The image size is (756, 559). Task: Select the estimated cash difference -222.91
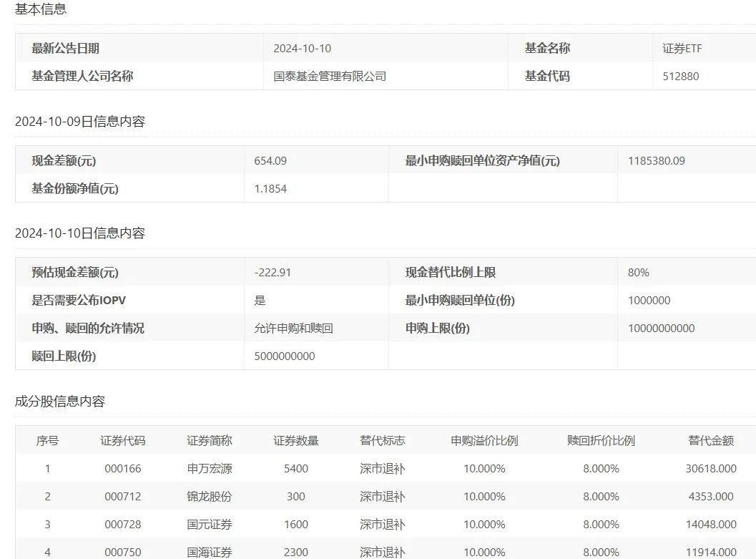coord(273,272)
